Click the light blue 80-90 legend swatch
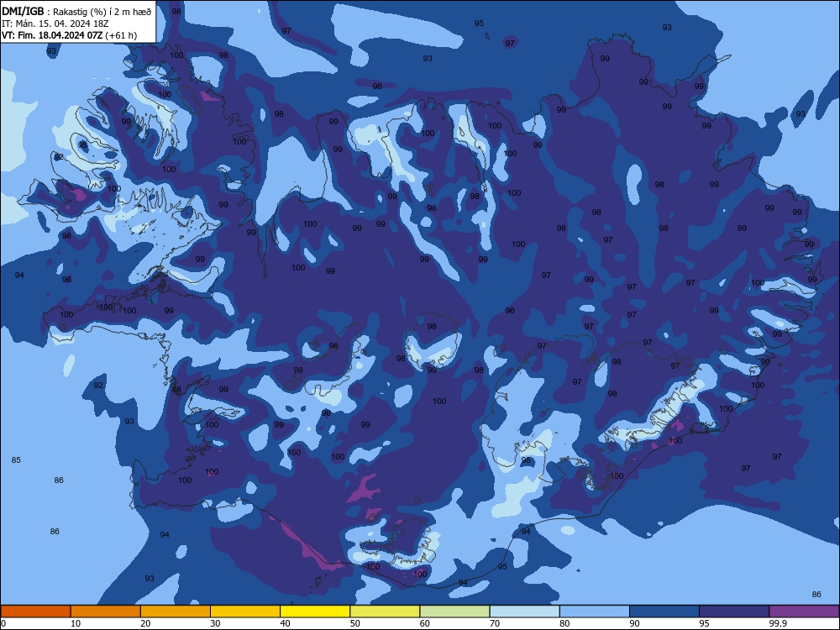The height and width of the screenshot is (630, 840). pos(595,612)
